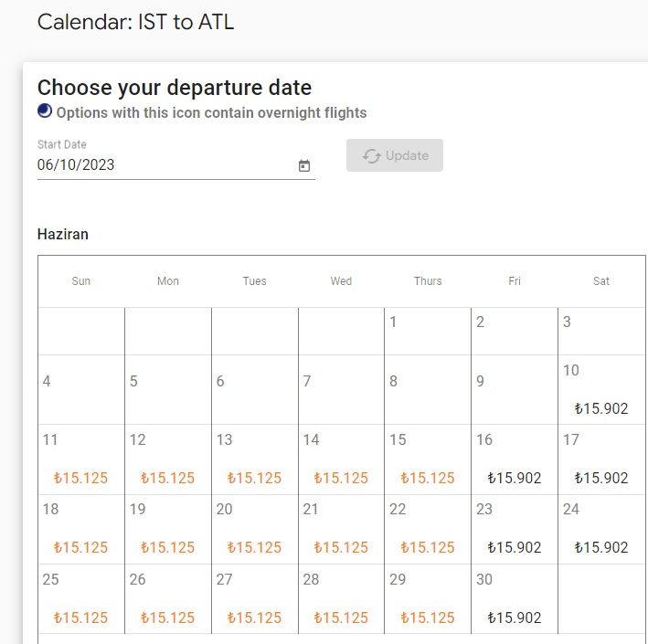Viewport: 648px width, 644px height.
Task: Select June 11 priced ₺15.125
Action: pyautogui.click(x=81, y=459)
